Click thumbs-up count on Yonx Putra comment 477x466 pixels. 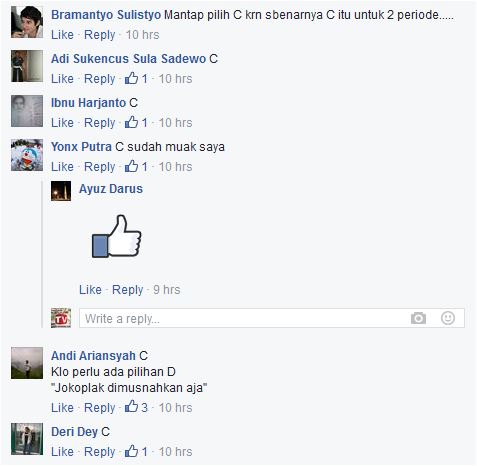pyautogui.click(x=136, y=167)
